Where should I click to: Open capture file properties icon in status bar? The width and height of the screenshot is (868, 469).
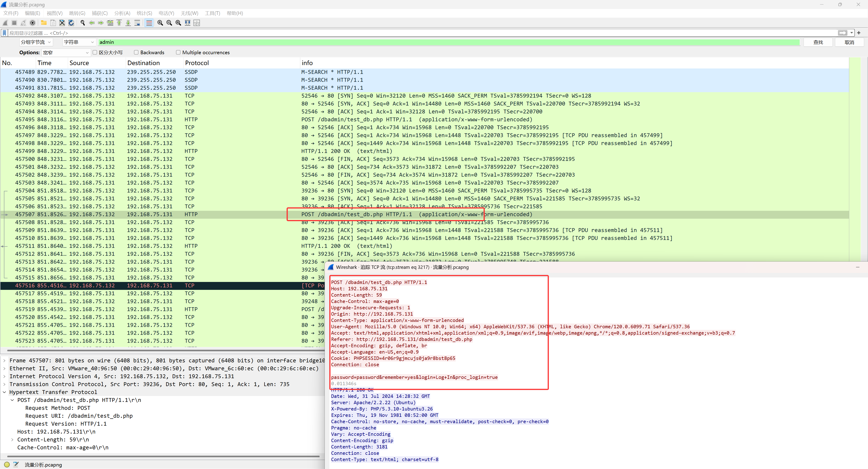(16, 465)
